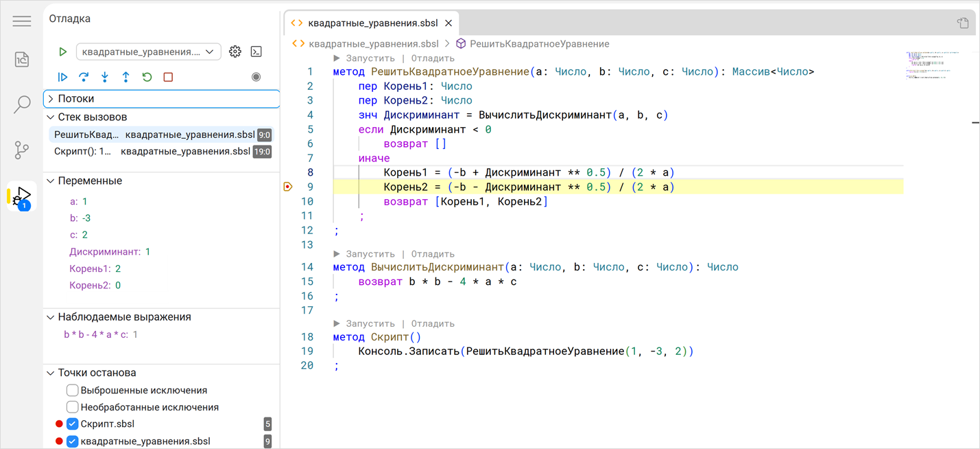Image resolution: width=980 pixels, height=449 pixels.
Task: Click the round record icon in the debug toolbar
Action: point(256,77)
